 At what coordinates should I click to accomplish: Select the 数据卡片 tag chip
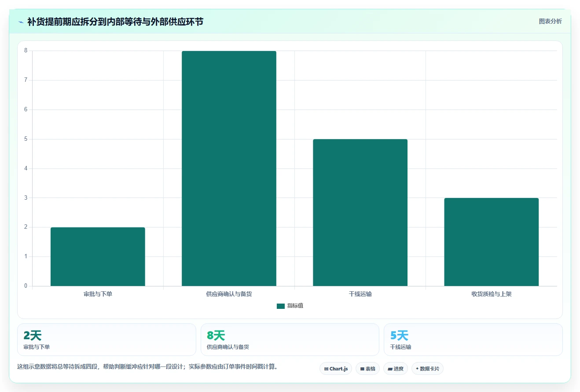(x=427, y=369)
